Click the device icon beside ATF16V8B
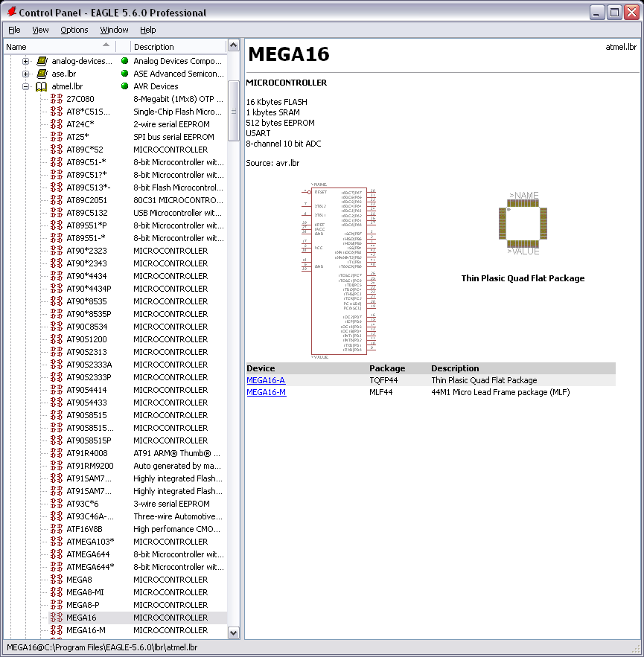The width and height of the screenshot is (644, 657). click(56, 529)
